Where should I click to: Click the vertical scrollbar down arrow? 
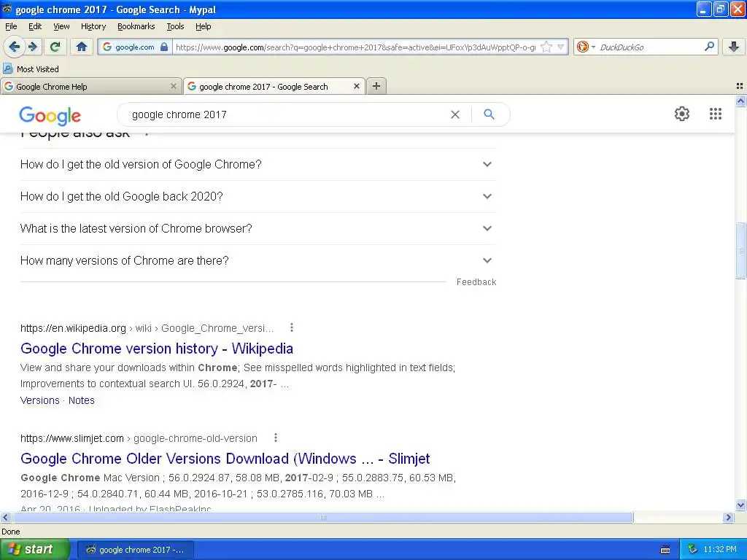(x=740, y=505)
